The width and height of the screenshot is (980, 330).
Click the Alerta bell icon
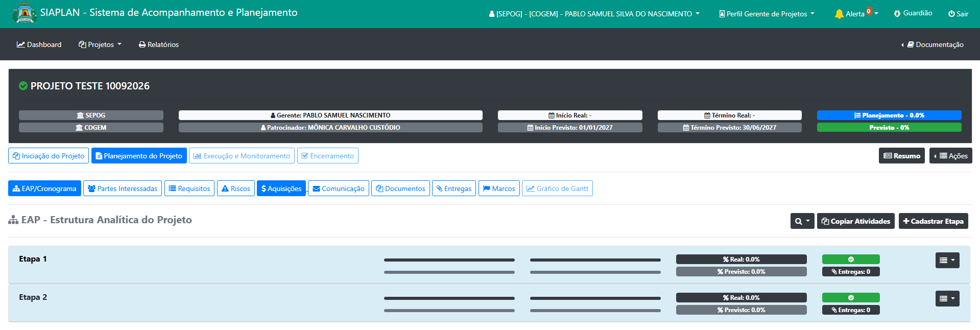click(839, 14)
